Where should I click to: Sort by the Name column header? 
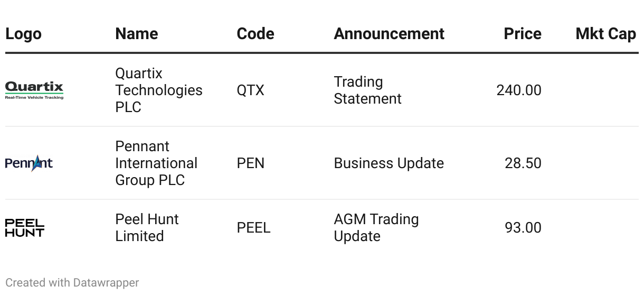136,34
